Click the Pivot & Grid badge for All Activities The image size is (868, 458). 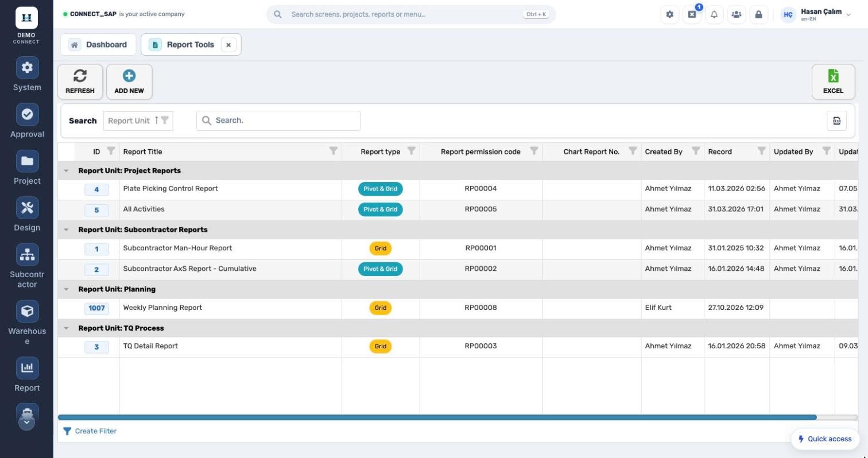pyautogui.click(x=380, y=209)
